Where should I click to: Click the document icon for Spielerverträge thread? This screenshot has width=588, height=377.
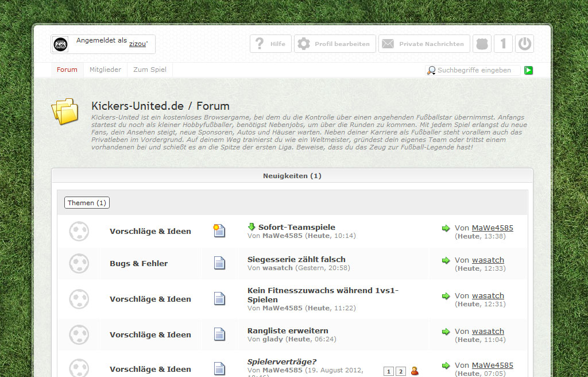[220, 368]
